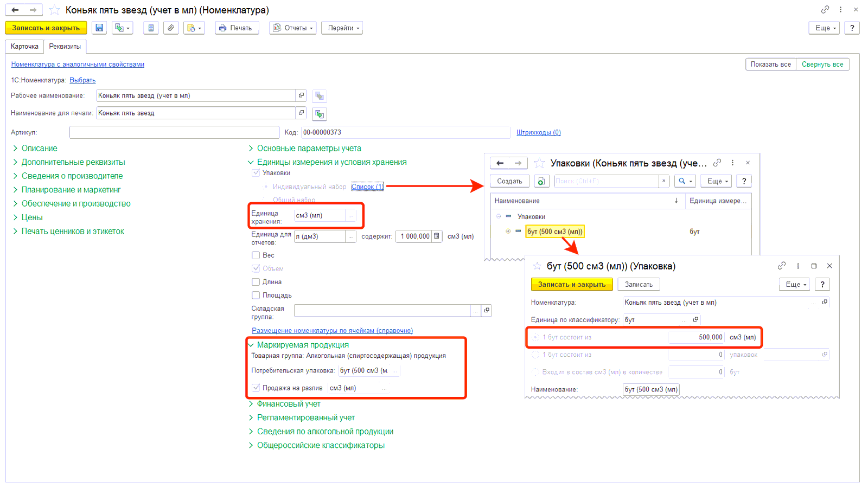868x488 pixels.
Task: Click the favorites star next to title
Action: point(54,10)
